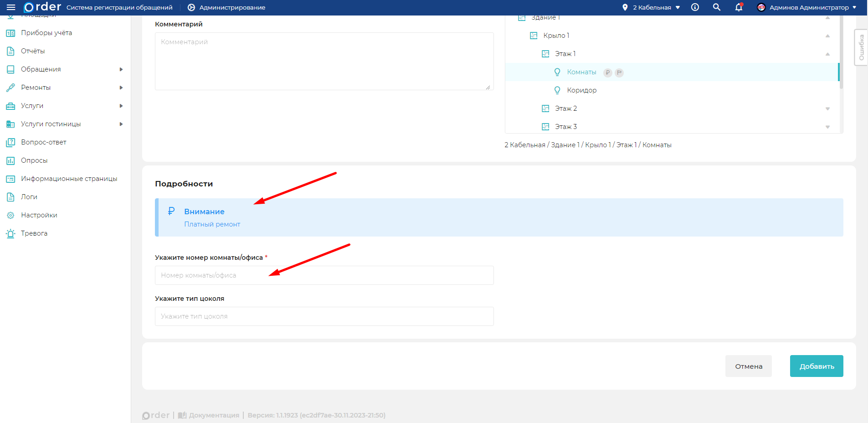Click the ruble badge next to Комнаты

coord(607,72)
